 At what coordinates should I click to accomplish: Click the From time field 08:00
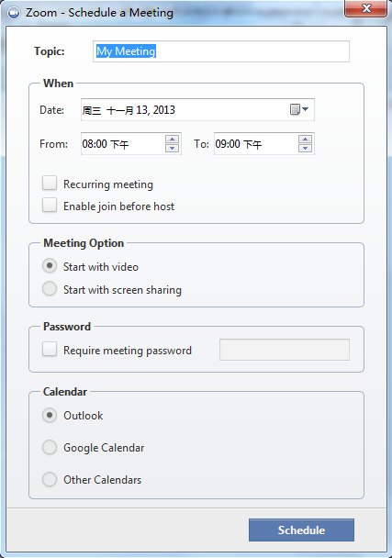click(x=123, y=144)
